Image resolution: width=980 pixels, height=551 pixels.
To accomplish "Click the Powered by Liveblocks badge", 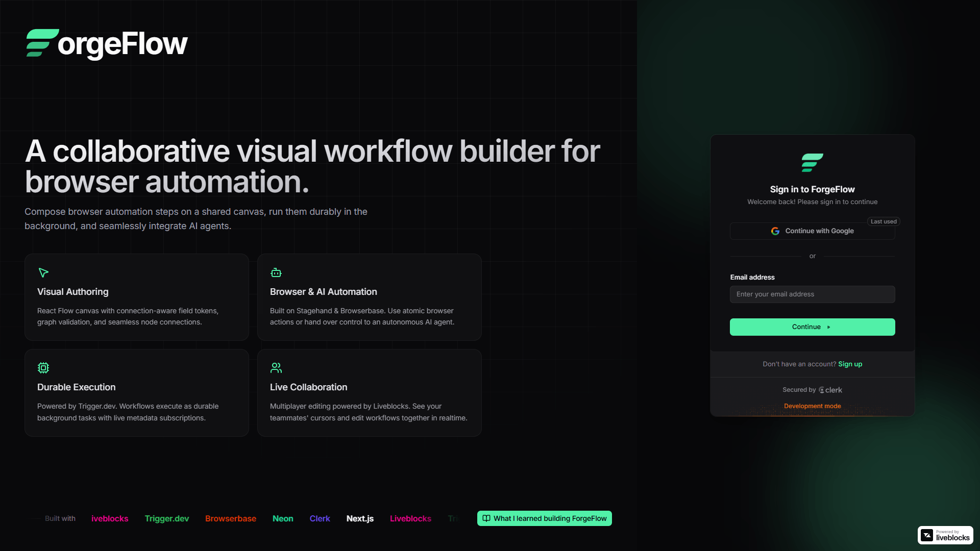I will (x=945, y=535).
